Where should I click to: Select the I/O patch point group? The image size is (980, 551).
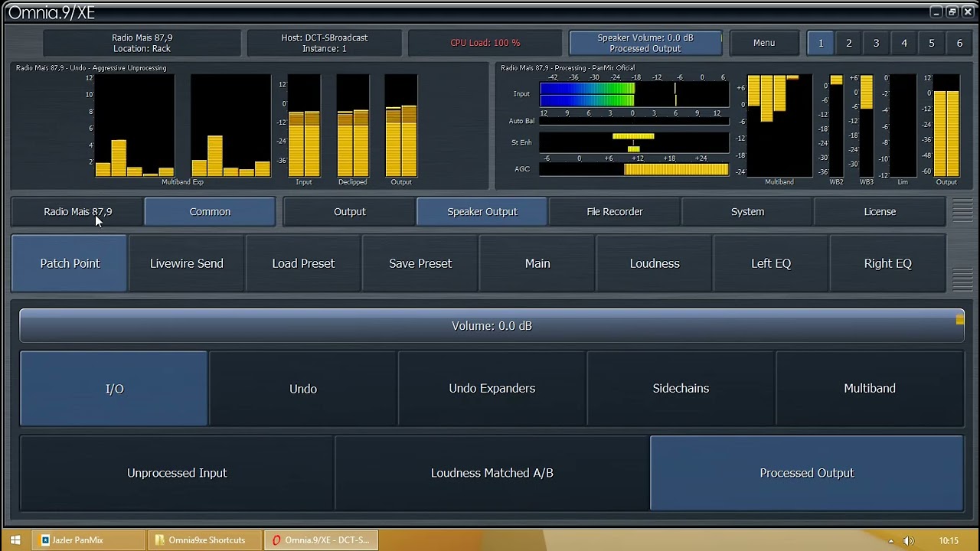(114, 389)
